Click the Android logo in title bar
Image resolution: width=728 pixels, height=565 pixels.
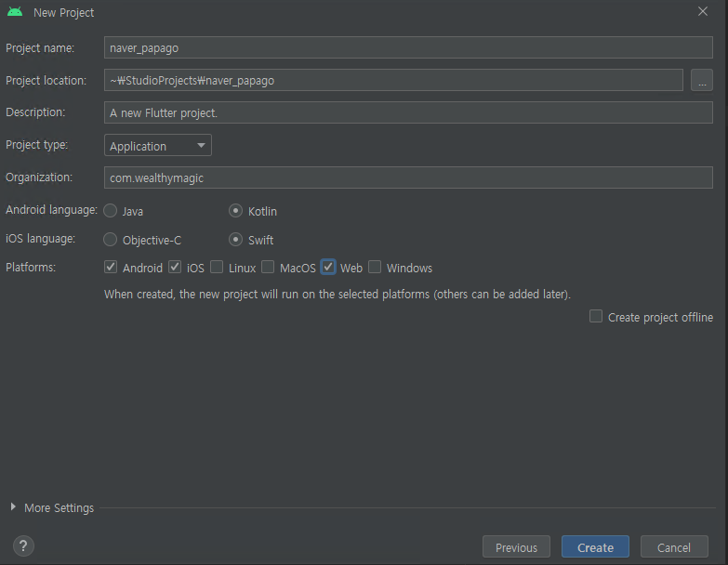click(x=15, y=12)
